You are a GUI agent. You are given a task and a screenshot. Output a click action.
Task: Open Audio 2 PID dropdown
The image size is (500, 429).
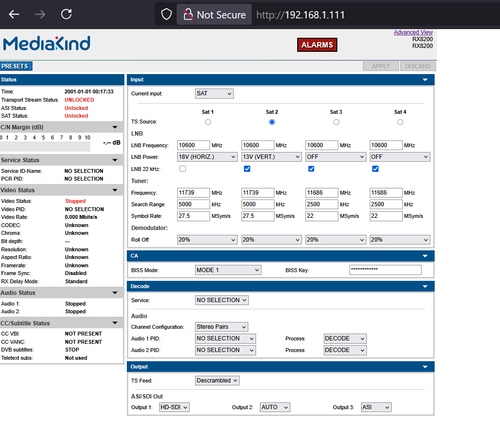(225, 350)
